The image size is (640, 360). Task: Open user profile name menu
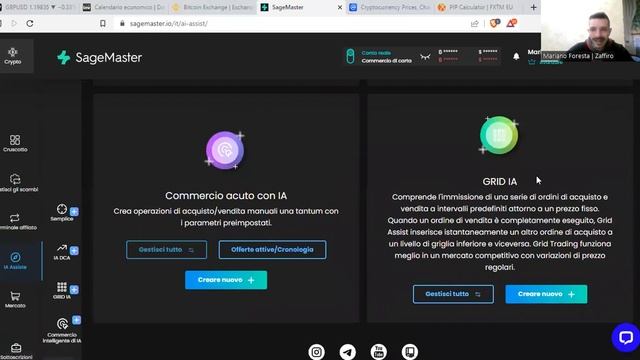533,52
